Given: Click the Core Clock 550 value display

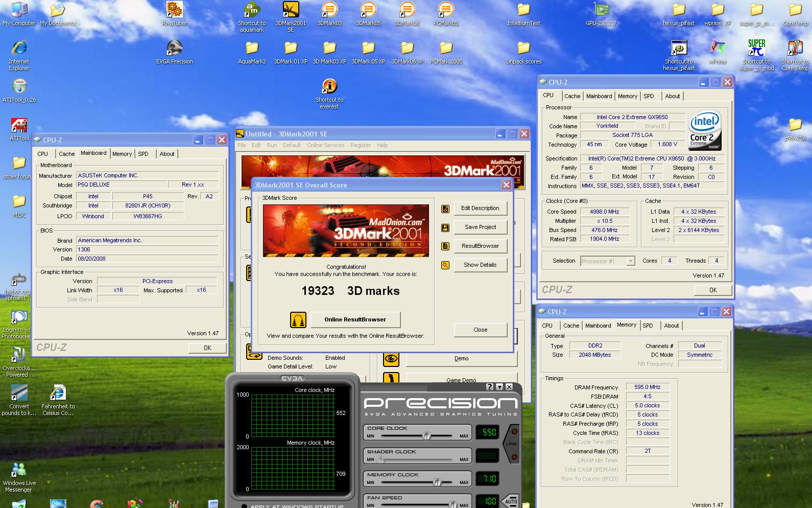Looking at the screenshot, I should tap(487, 432).
